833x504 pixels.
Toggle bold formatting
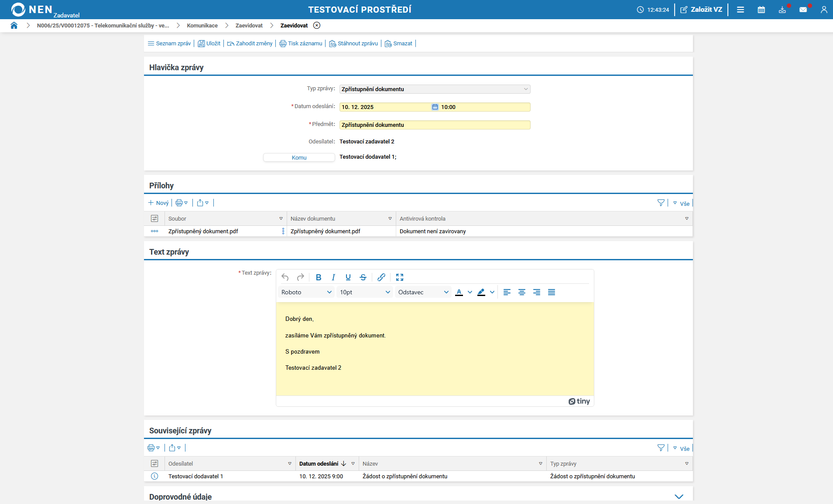(x=319, y=277)
